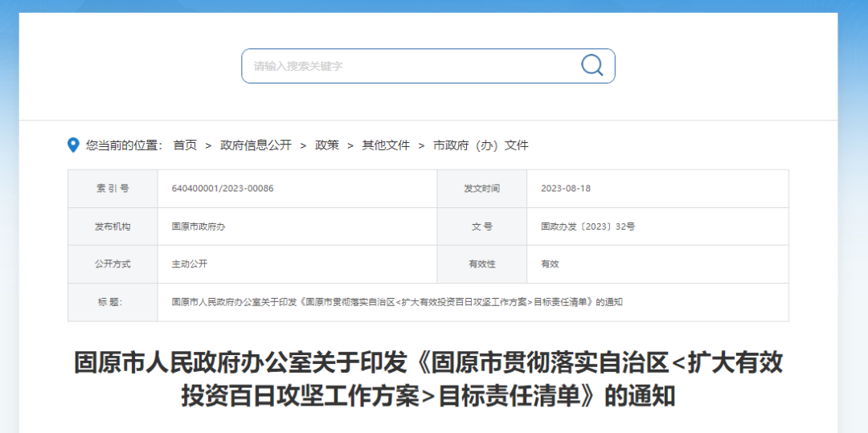Viewport: 868px width, 433px height.
Task: Click the title text in 标题 row
Action: coord(397,302)
